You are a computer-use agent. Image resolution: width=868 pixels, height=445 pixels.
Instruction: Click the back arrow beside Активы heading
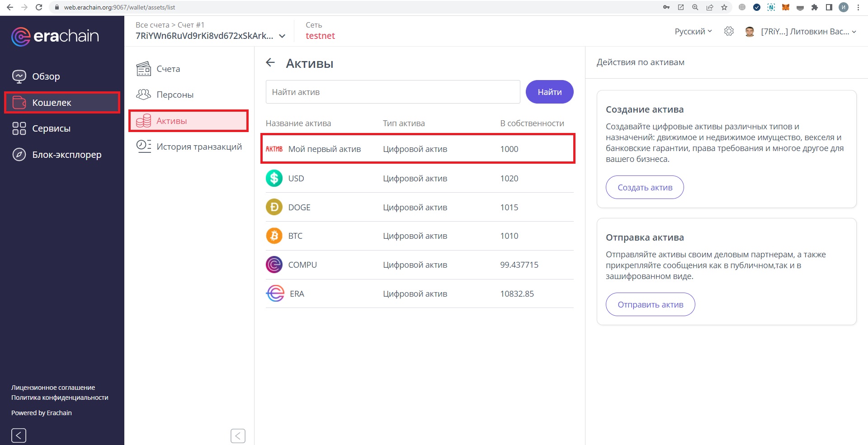270,63
